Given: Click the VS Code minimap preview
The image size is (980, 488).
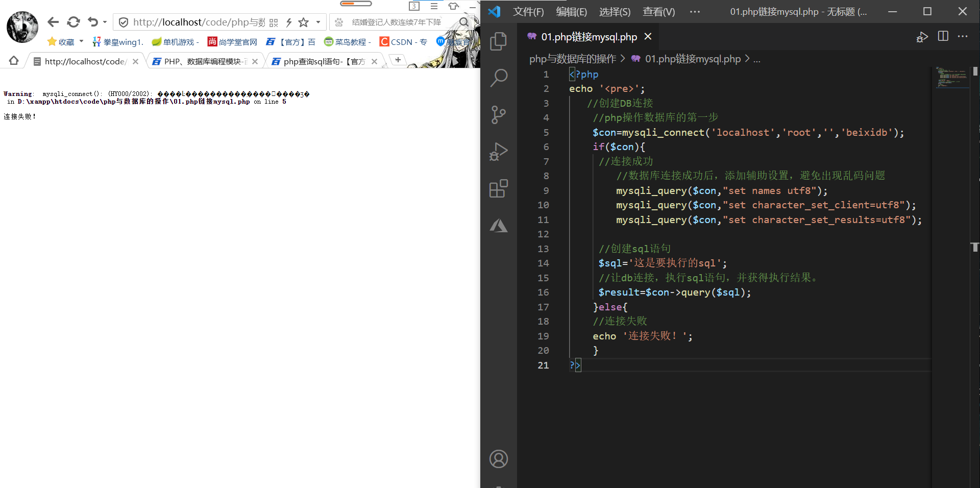Looking at the screenshot, I should pyautogui.click(x=952, y=77).
